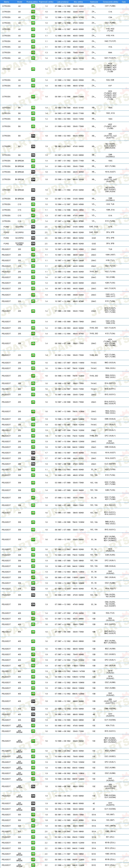This screenshot has height=868, width=129.
Task: Click 'CITROEN' brand cell in CDY (TU9M) row
Action: coord(6,6)
